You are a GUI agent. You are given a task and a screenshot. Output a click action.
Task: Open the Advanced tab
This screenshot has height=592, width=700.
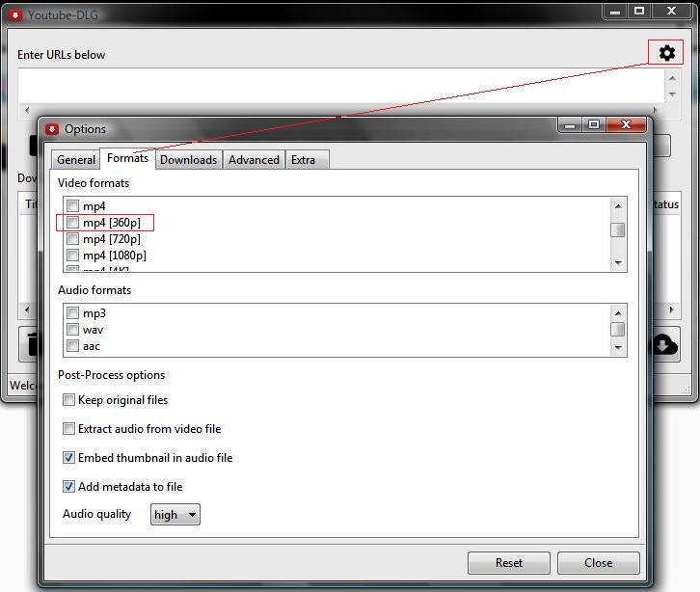click(254, 160)
